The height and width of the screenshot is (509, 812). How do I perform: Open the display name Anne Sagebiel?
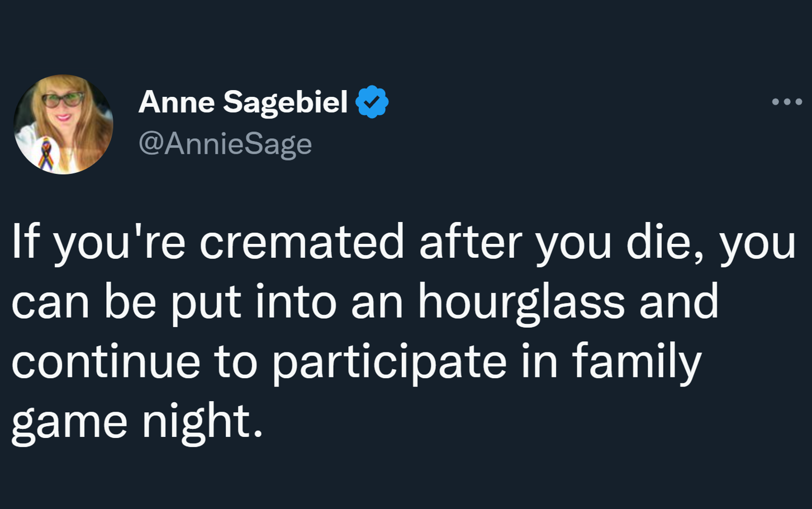click(243, 102)
